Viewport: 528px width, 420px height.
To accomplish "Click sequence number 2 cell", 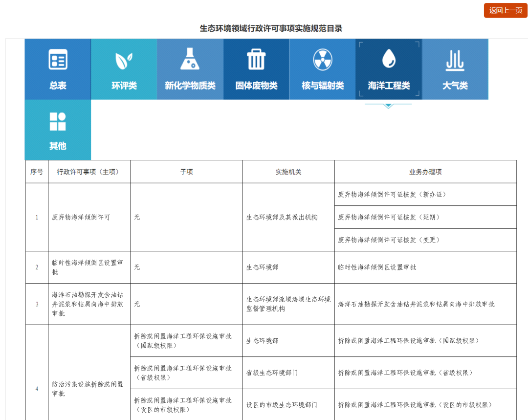I will tap(37, 267).
